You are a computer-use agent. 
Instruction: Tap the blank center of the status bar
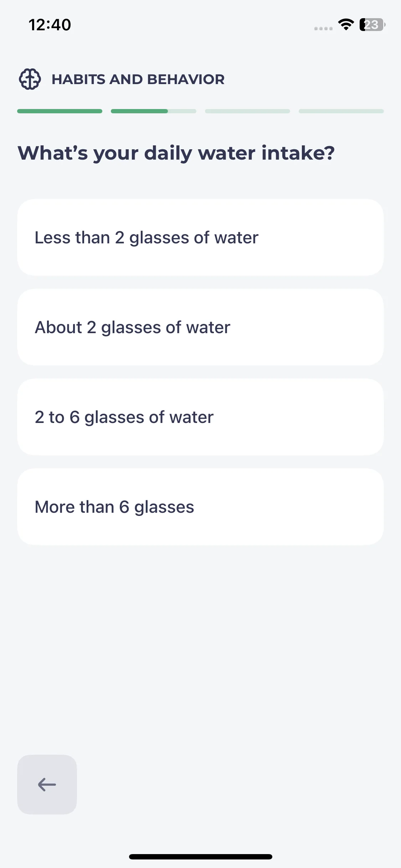tap(192, 25)
